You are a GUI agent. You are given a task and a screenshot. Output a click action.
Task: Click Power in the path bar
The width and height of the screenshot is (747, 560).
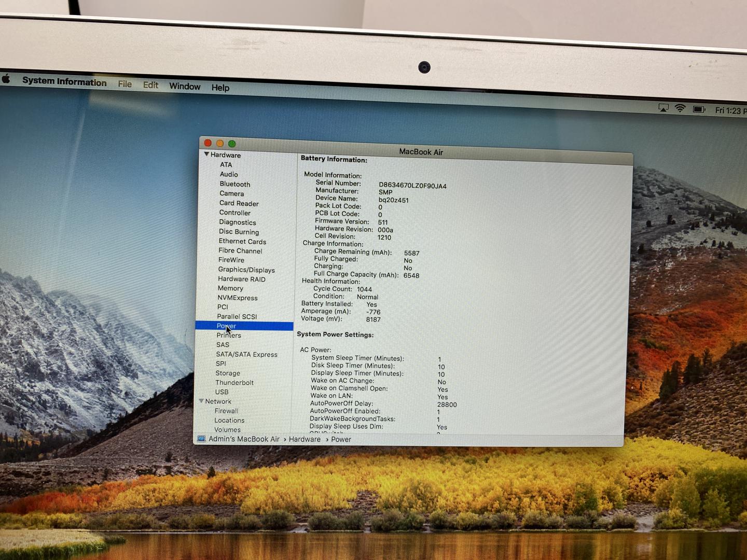coord(341,439)
